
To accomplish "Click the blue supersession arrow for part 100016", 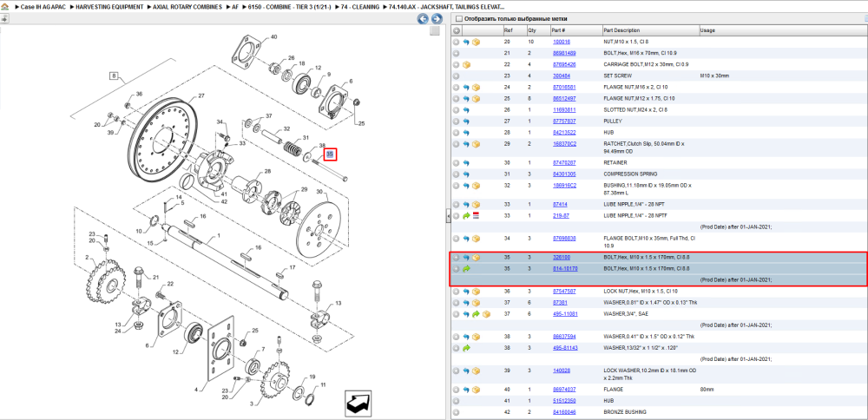I will point(466,42).
